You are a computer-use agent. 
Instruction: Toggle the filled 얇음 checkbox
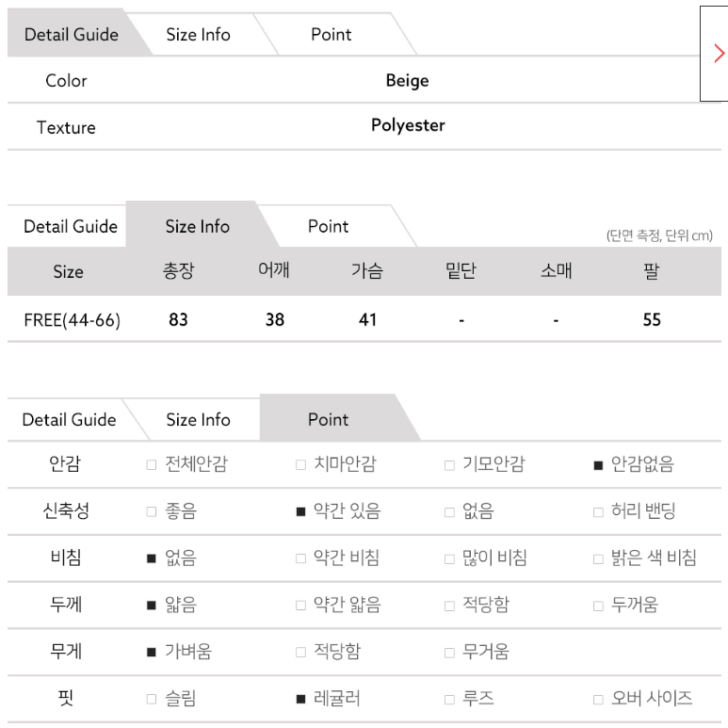[x=152, y=606]
